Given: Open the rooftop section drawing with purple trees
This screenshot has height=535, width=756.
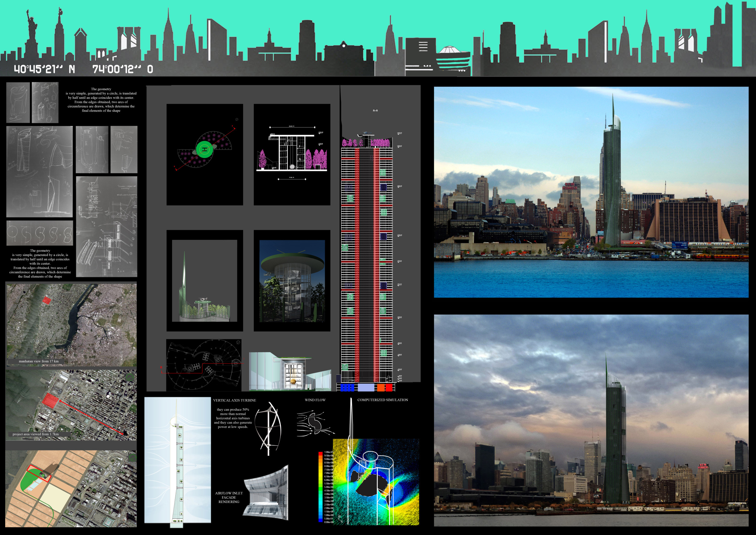Looking at the screenshot, I should tap(292, 155).
